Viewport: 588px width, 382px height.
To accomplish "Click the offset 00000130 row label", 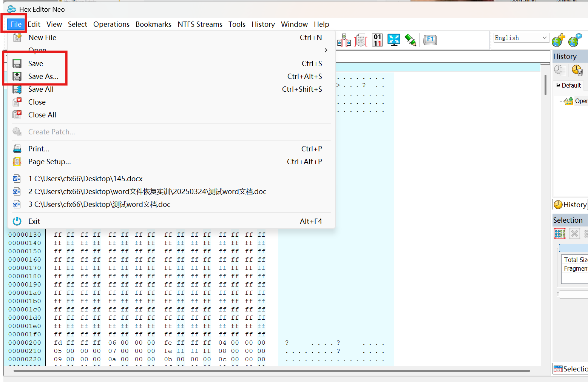I will click(x=25, y=234).
